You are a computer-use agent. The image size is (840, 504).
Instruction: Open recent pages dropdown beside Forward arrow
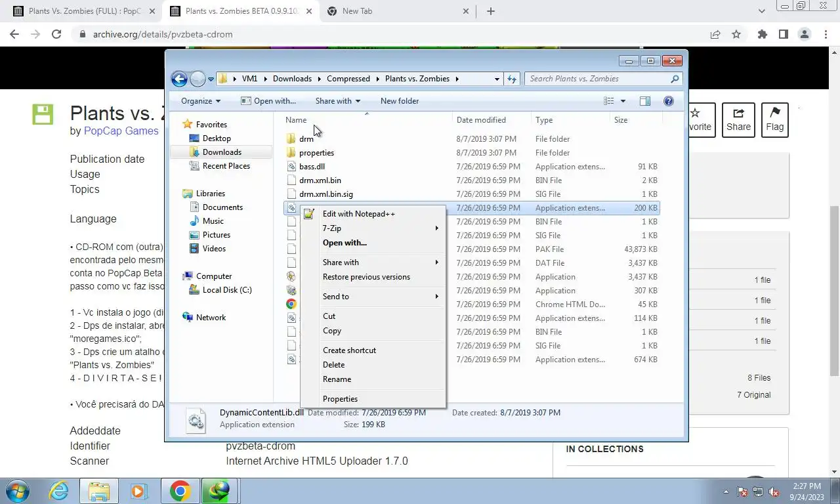click(x=211, y=79)
